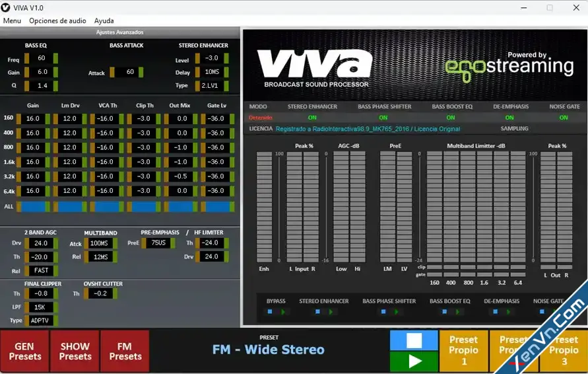The height and width of the screenshot is (374, 588).
Task: Click the license text 'Registrado a RadioInteractiva98.9'
Action: pos(368,129)
